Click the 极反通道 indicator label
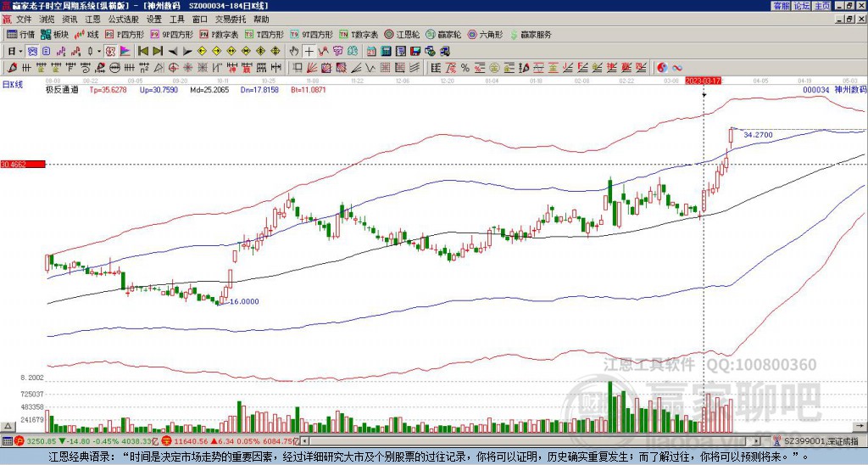 click(x=61, y=89)
